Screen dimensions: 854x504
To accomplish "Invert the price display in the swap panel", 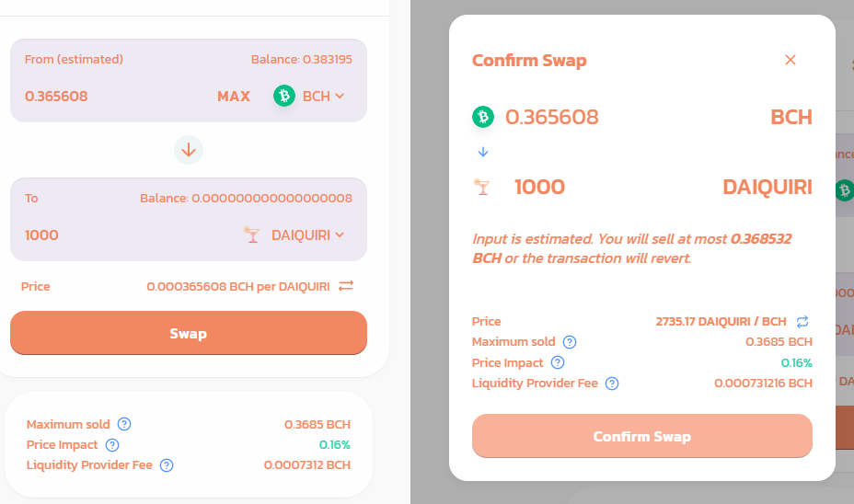I will click(346, 286).
